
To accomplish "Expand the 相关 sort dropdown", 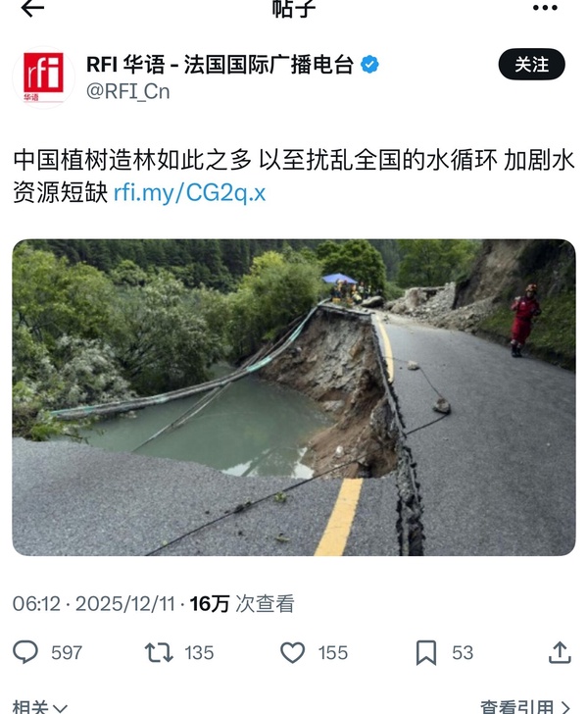I will [40, 707].
